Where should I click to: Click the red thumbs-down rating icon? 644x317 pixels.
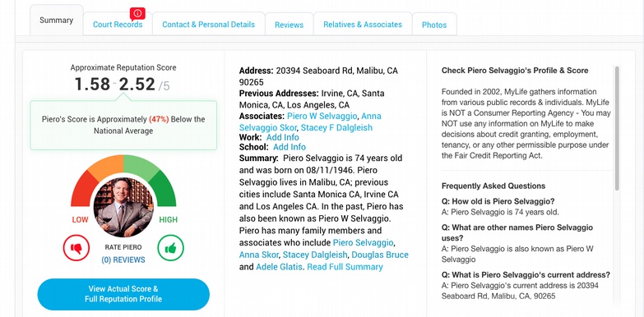coord(76,248)
